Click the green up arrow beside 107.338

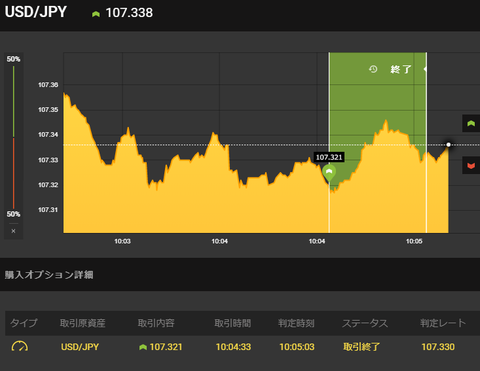coord(96,14)
